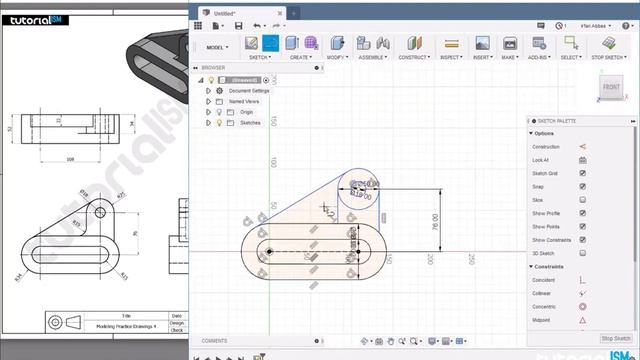The image size is (640, 360).
Task: Open the SELECT dropdown menu
Action: pos(571,58)
